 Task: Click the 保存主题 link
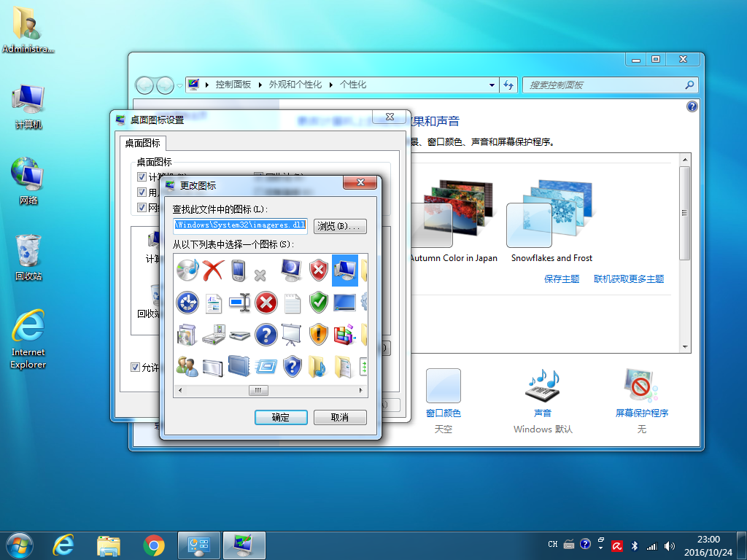point(562,279)
